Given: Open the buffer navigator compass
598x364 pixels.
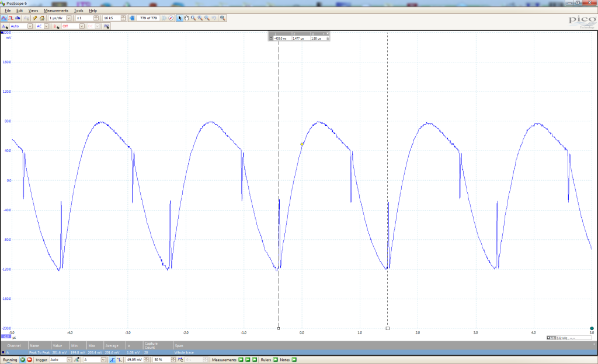Looking at the screenshot, I should point(171,18).
